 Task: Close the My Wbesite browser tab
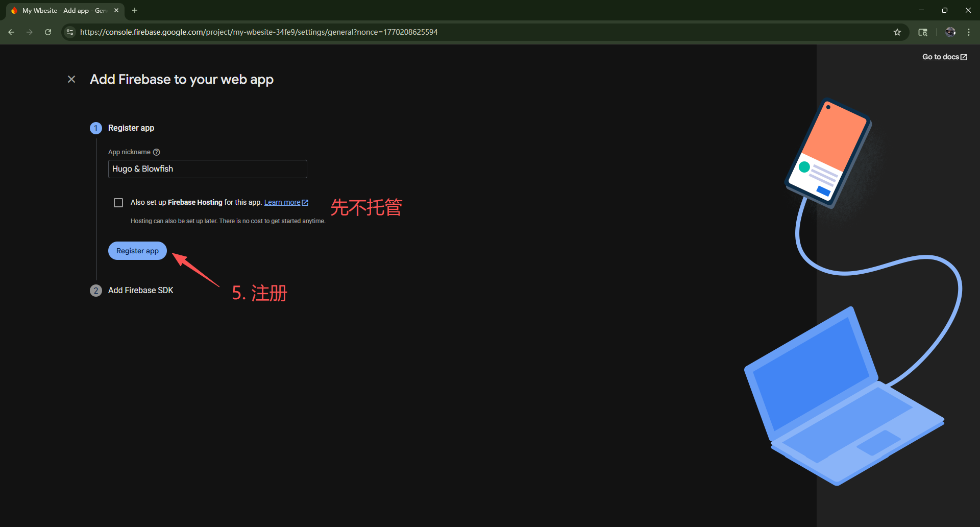click(x=116, y=10)
